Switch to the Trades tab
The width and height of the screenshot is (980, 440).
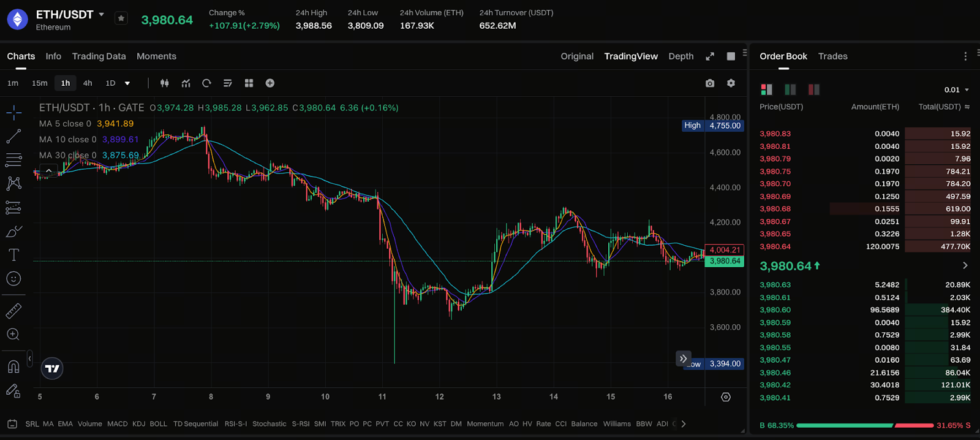[x=832, y=56]
